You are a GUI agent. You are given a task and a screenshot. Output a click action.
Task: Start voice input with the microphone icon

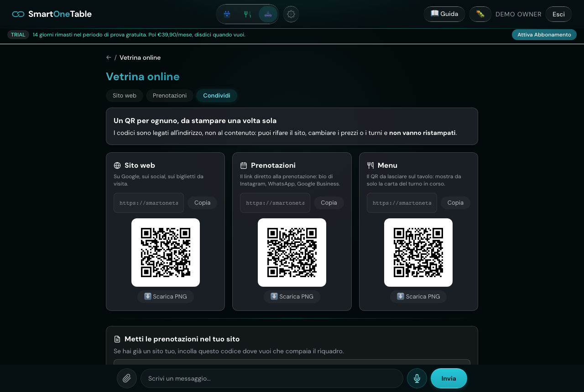417,378
